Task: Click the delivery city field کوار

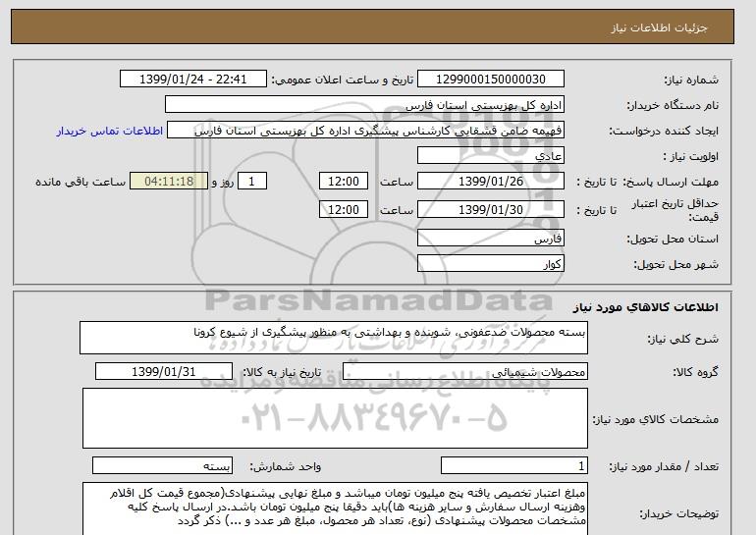Action: (490, 264)
